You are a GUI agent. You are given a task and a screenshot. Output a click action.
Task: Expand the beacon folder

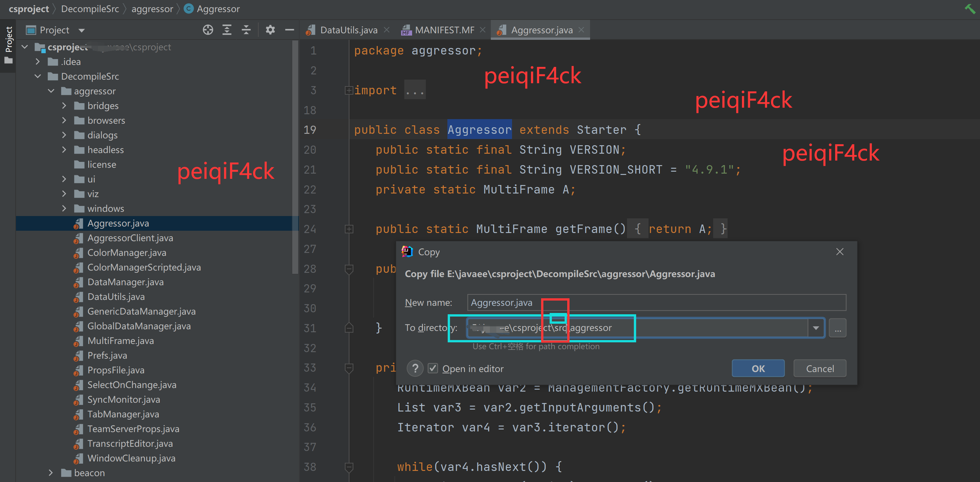tap(51, 473)
